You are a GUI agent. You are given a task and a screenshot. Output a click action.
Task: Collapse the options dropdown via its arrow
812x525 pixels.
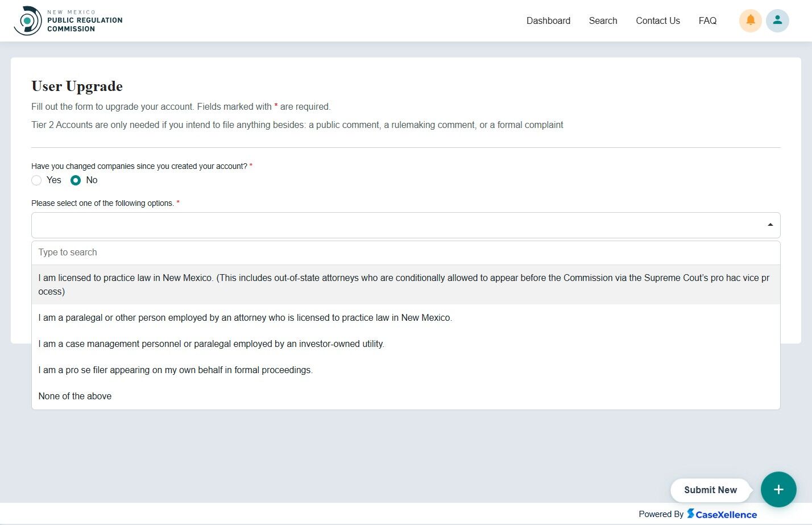coord(770,224)
